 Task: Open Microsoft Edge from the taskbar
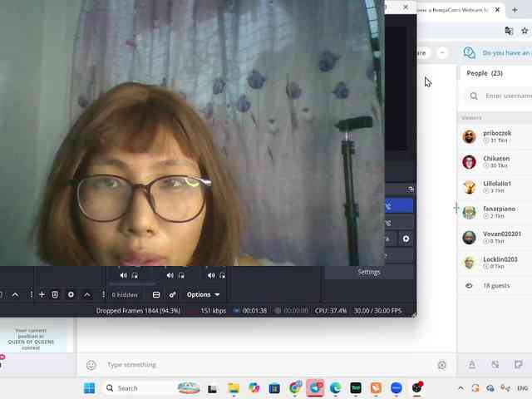click(x=335, y=388)
